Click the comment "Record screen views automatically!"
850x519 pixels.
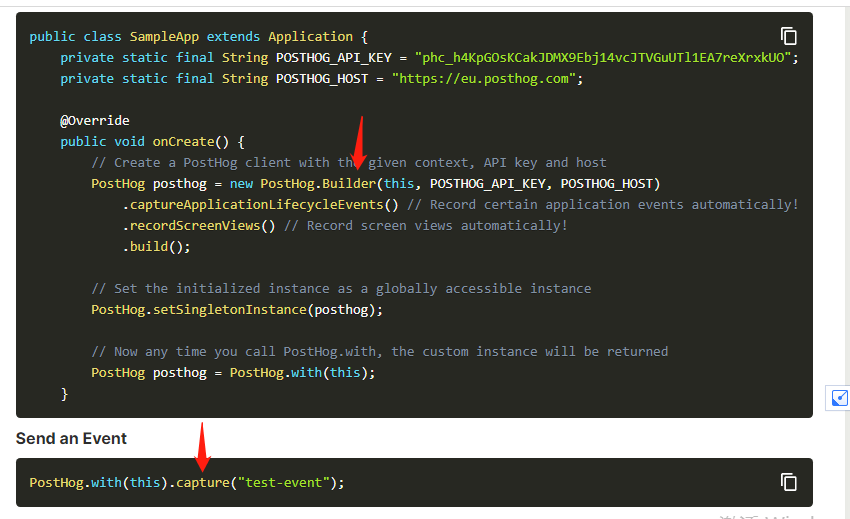click(x=426, y=226)
